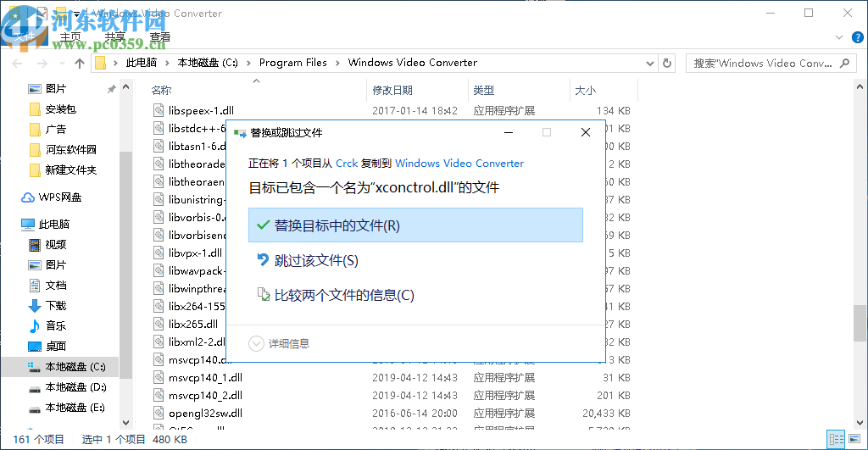Image resolution: width=868 pixels, height=450 pixels.
Task: Choose Replace the file in destination option
Action: (415, 225)
